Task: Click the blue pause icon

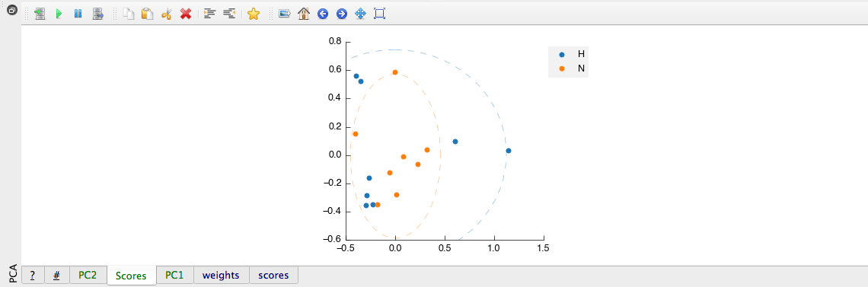Action: (x=78, y=14)
